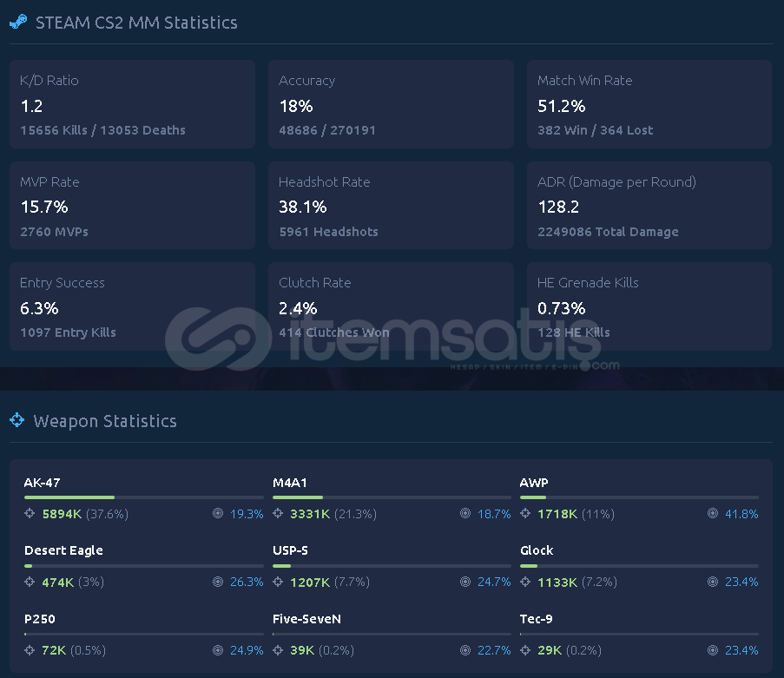This screenshot has width=784, height=678.
Task: Click the K/D Ratio value "1.2"
Action: click(x=31, y=106)
